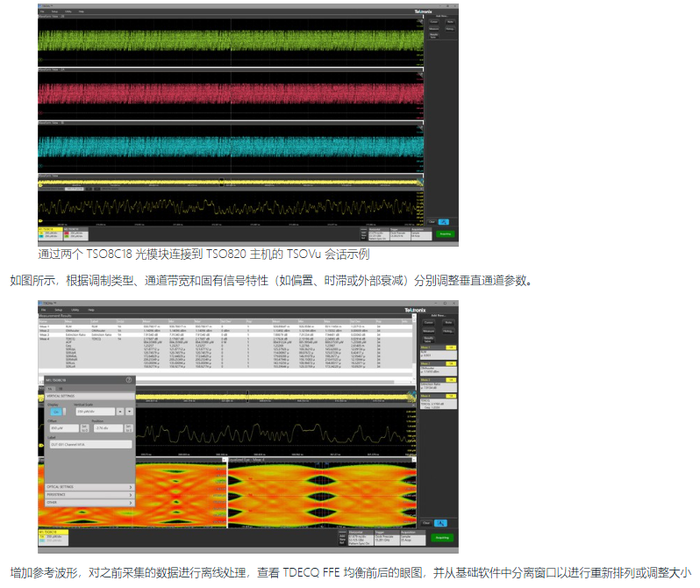Screen dimensions: 700x588
Task: Click the Cursor button in the upper TSOVu window
Action: [x=434, y=22]
